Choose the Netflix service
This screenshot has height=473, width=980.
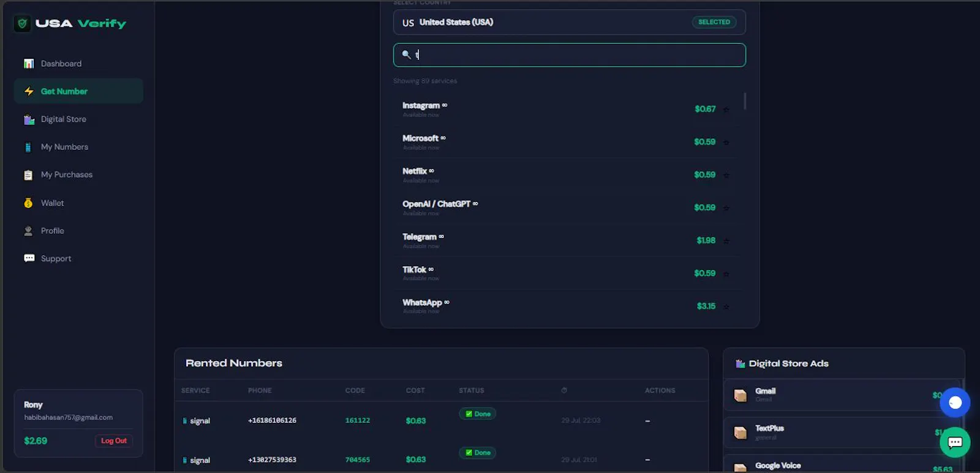point(566,175)
